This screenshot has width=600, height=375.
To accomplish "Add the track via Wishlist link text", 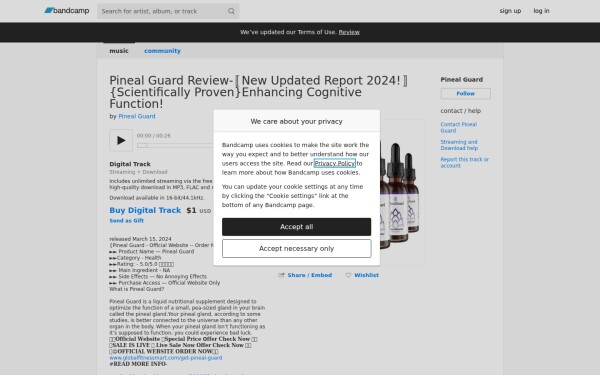I will tap(366, 275).
